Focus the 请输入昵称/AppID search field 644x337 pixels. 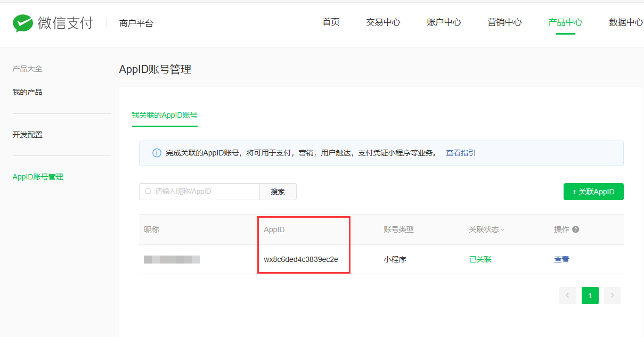click(x=199, y=192)
